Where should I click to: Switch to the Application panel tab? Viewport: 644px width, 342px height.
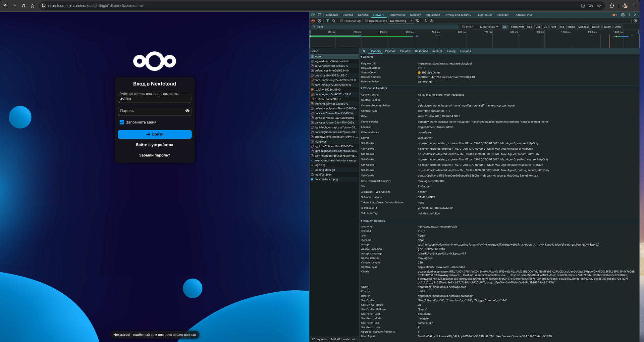click(433, 15)
